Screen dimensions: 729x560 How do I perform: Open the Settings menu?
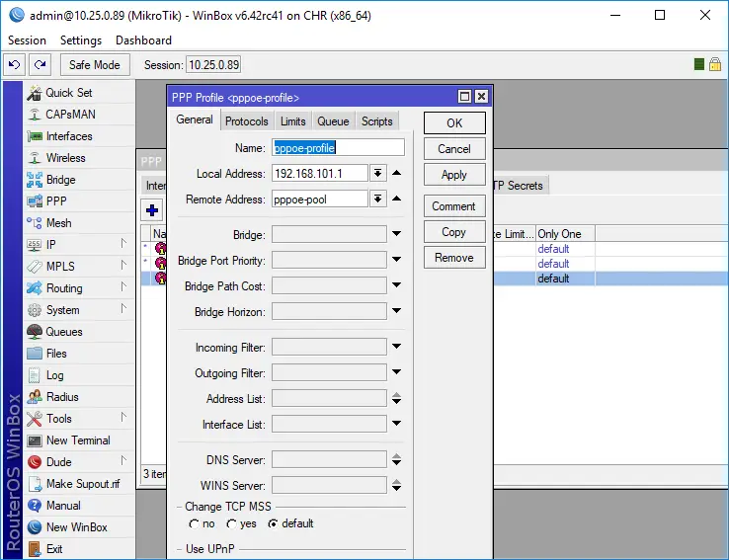click(81, 40)
